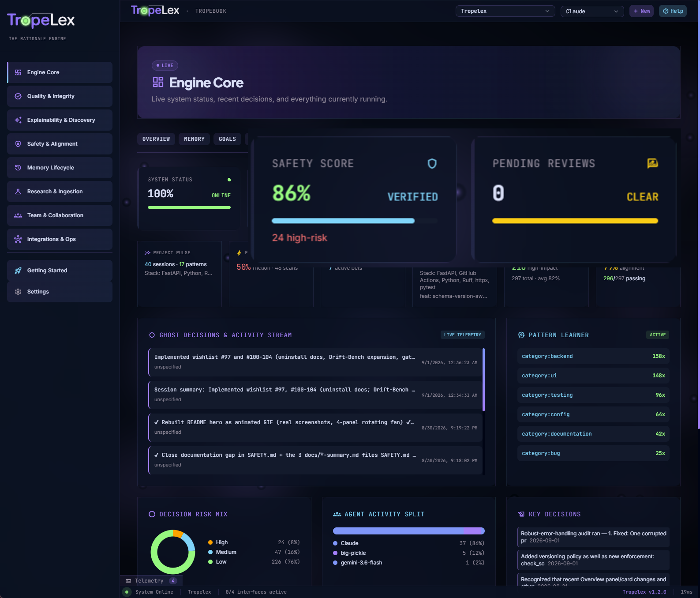Click the Agent Activity Split people icon

337,514
